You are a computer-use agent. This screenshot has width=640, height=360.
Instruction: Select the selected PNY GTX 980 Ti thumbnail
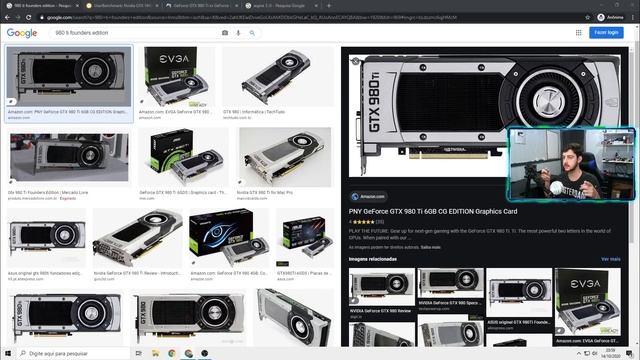coord(69,76)
